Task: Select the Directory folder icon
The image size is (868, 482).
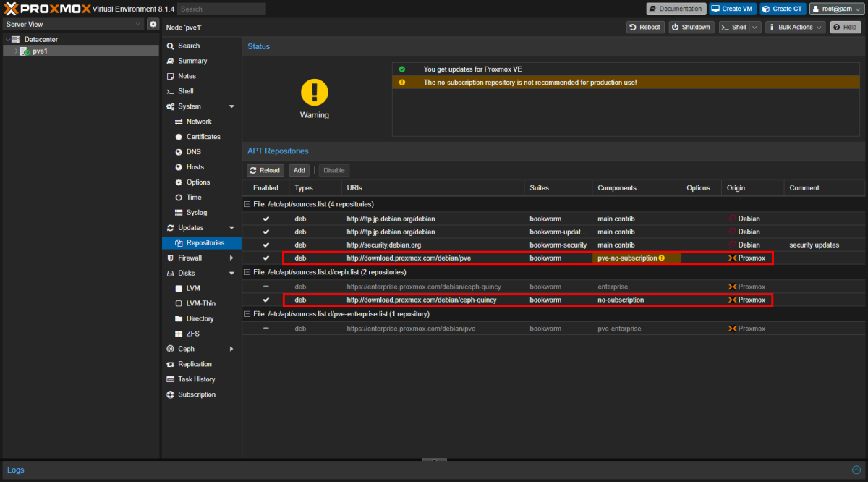Action: [x=179, y=318]
